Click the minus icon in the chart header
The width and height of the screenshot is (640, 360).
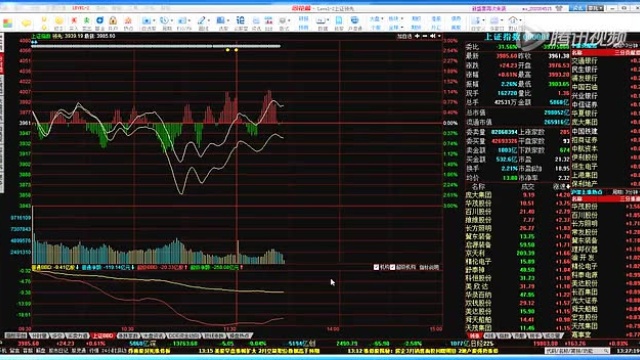click(x=424, y=36)
